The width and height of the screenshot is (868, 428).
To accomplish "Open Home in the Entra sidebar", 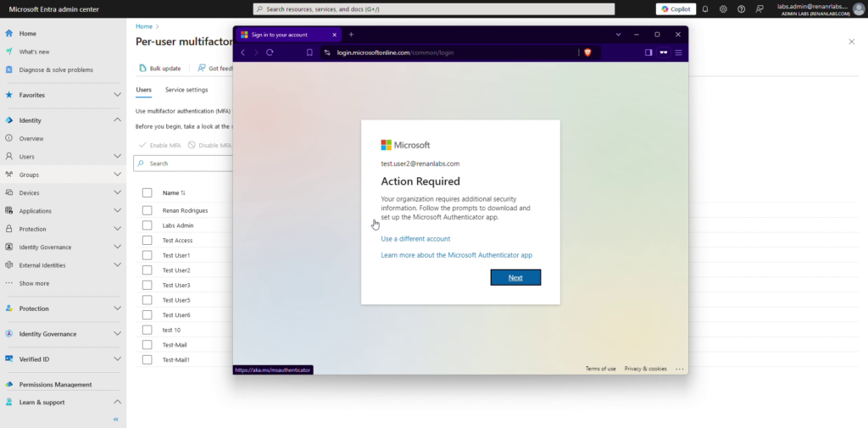I will coord(28,33).
